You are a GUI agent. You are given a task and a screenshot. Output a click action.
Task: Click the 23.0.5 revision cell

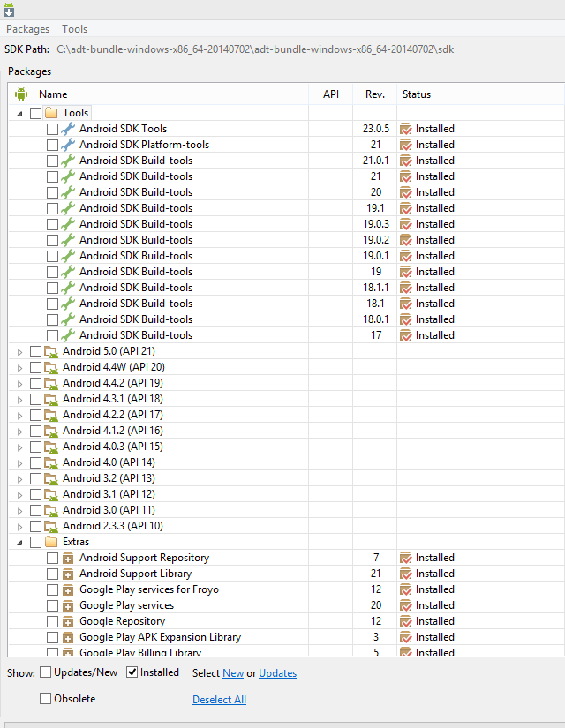click(x=376, y=129)
